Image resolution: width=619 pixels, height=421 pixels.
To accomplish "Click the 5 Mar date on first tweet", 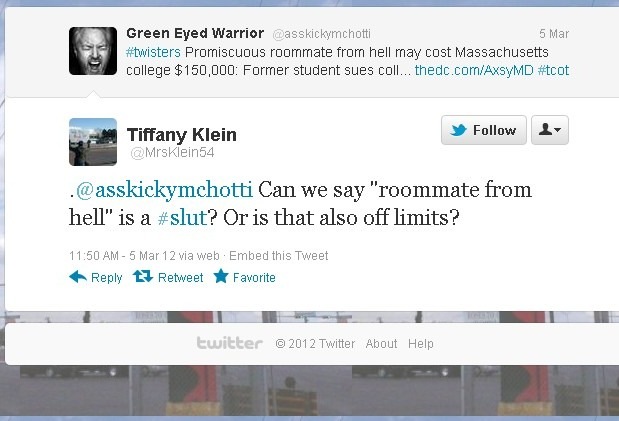I will (x=554, y=34).
